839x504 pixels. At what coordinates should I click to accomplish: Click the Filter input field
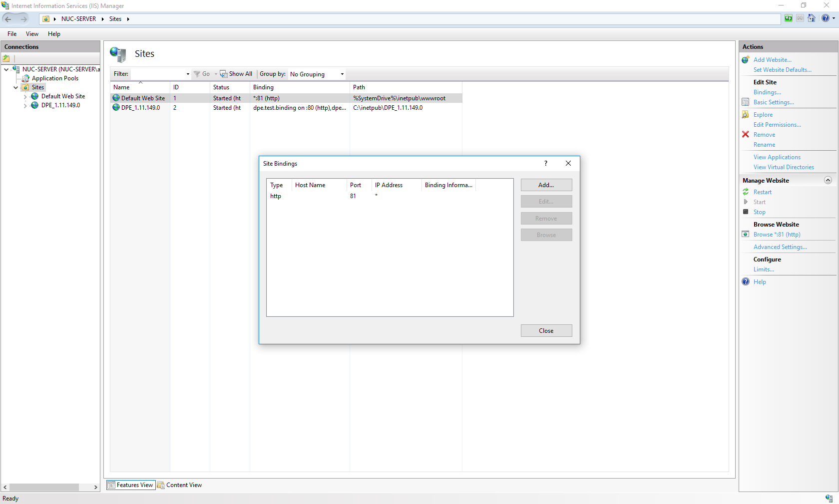tap(158, 74)
